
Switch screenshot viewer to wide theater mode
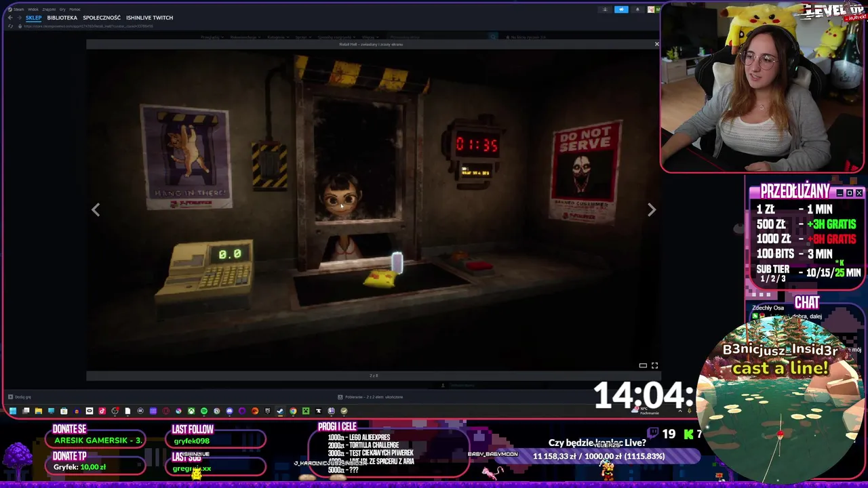click(643, 365)
